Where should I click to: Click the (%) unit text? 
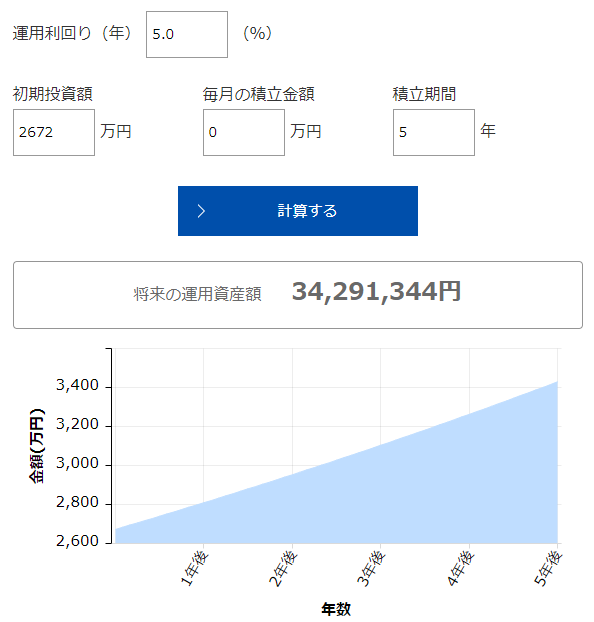(258, 33)
